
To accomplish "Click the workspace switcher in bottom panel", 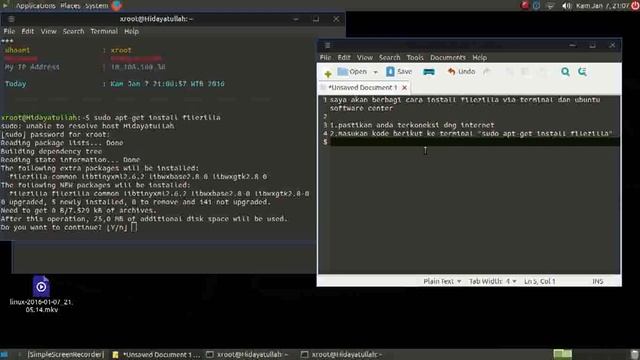I will click(562, 354).
